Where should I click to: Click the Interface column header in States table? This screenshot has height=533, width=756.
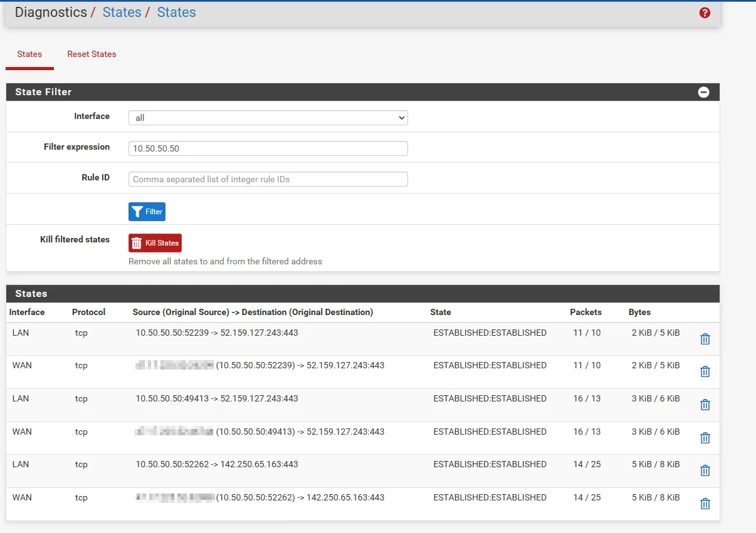click(x=27, y=312)
